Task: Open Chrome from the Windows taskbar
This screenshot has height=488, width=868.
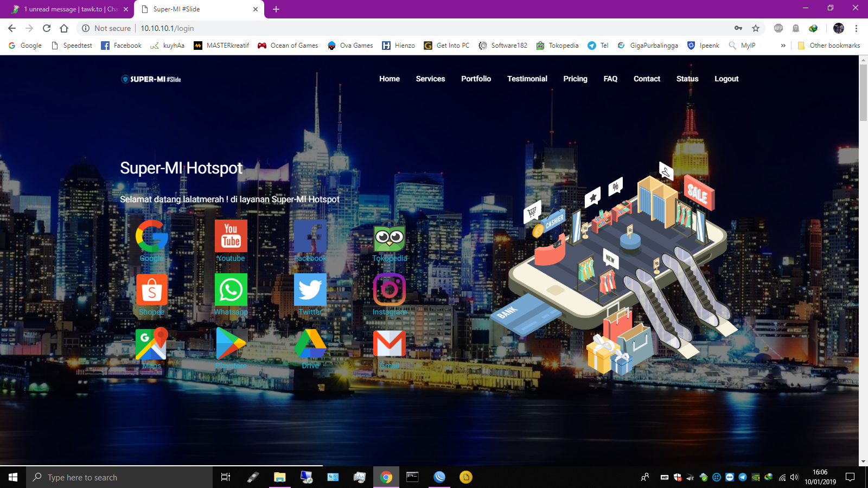Action: pyautogui.click(x=386, y=477)
